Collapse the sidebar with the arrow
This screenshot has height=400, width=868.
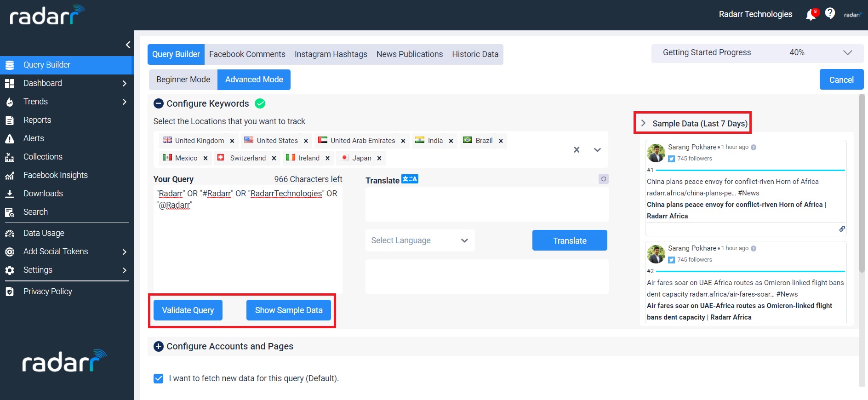pos(128,45)
